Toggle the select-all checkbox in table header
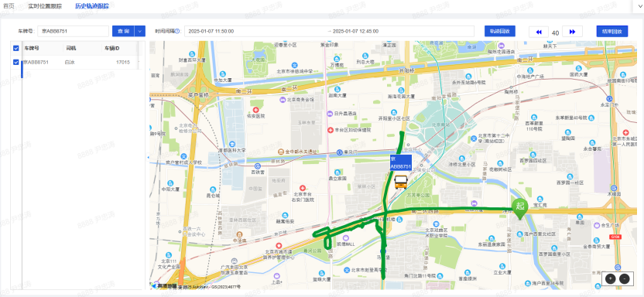The image size is (644, 297). pos(16,49)
